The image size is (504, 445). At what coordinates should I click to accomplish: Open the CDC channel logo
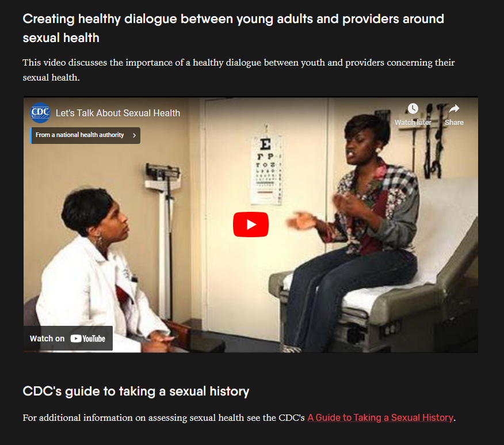(40, 113)
